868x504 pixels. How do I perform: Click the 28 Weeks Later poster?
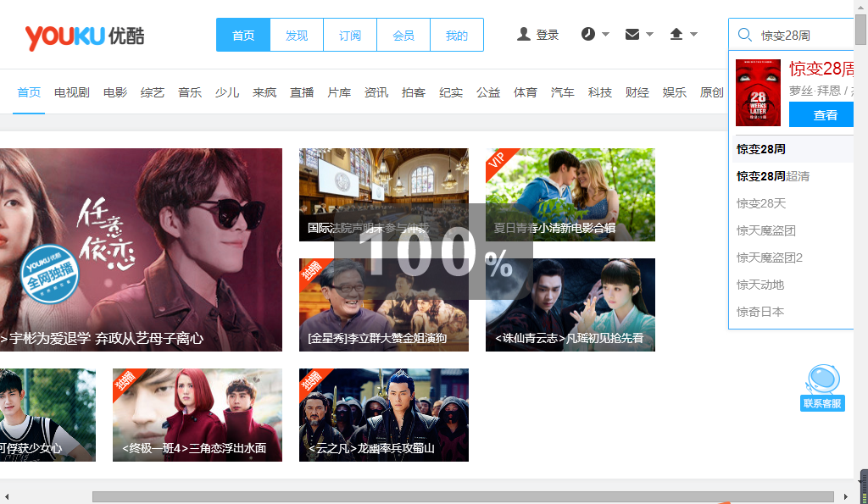(757, 93)
